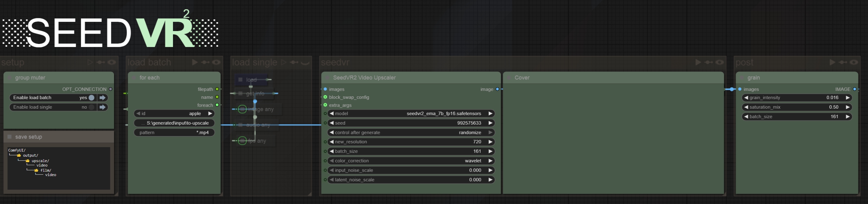Select next model with right arrow
The height and width of the screenshot is (204, 868).
click(490, 113)
